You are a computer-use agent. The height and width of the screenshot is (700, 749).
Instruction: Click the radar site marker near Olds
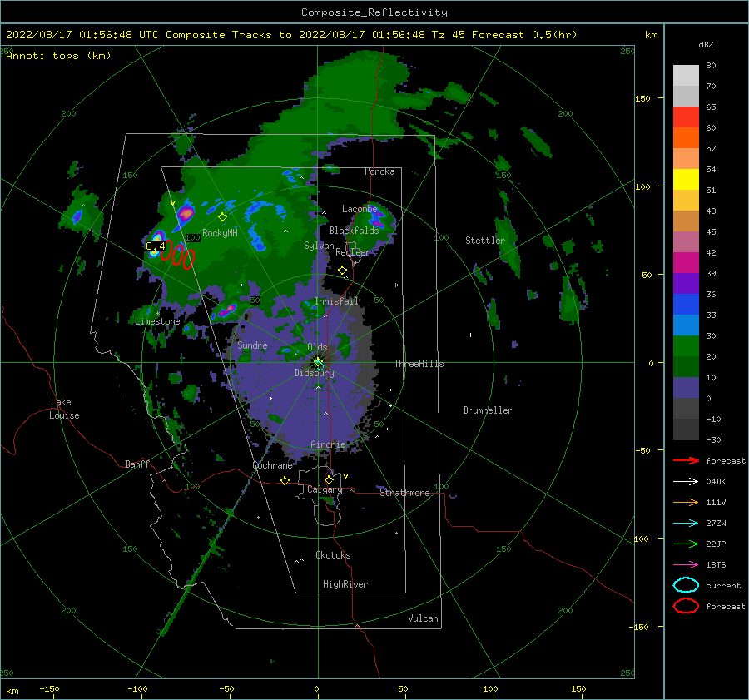coord(319,363)
